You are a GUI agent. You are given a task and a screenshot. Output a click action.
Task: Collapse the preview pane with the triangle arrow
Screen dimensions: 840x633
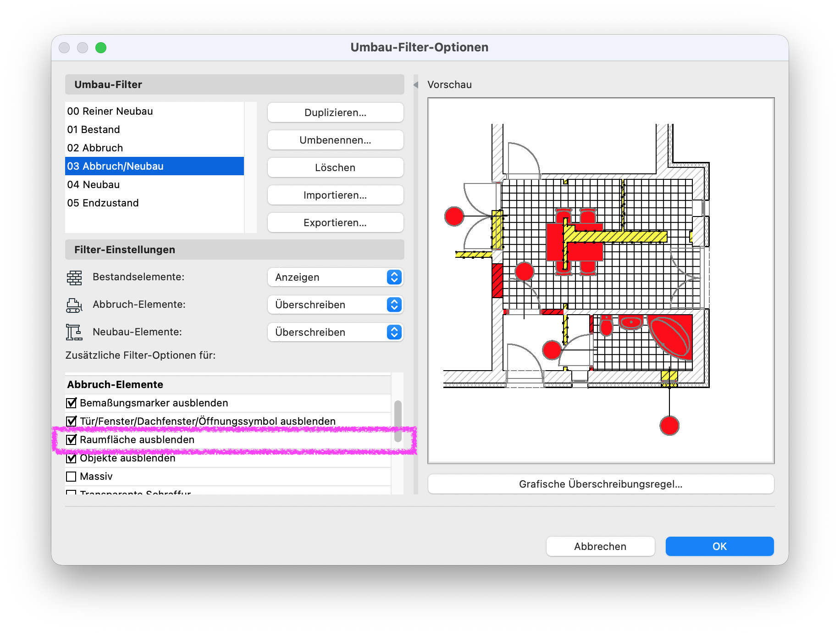pos(416,85)
